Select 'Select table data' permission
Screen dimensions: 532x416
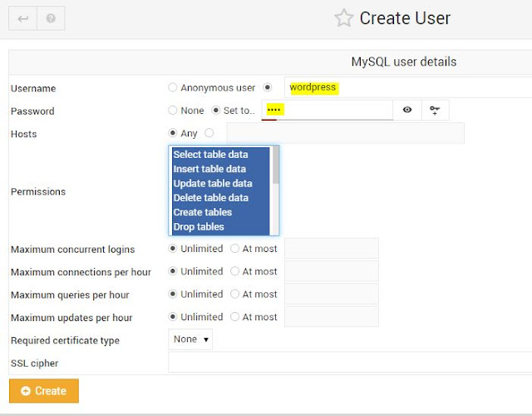[x=221, y=155]
